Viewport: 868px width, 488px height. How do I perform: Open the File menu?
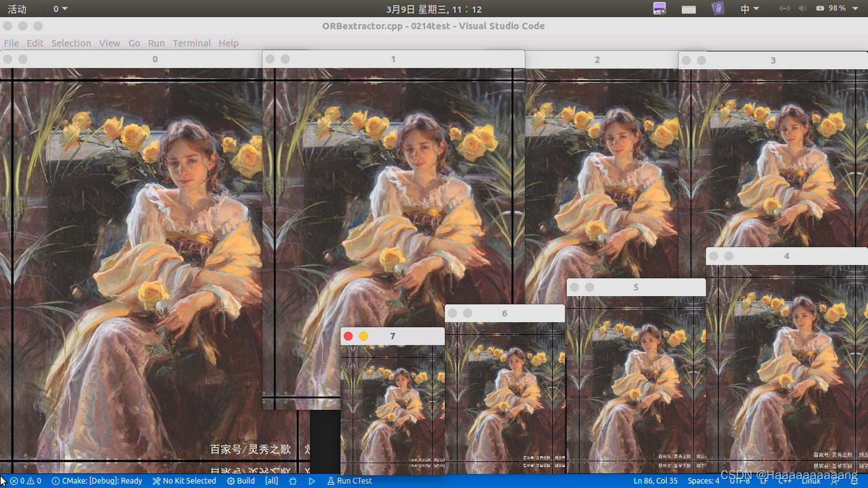(x=11, y=43)
